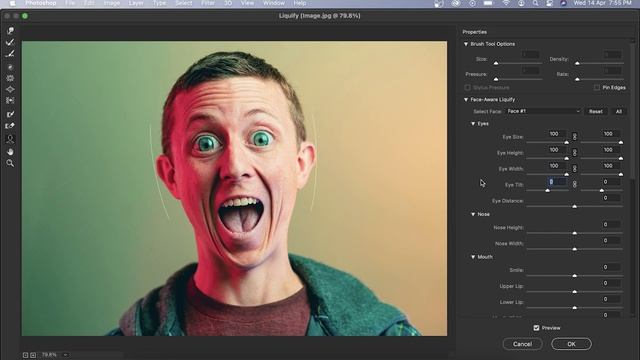The image size is (640, 360).
Task: Open the Image menu
Action: tap(111, 3)
